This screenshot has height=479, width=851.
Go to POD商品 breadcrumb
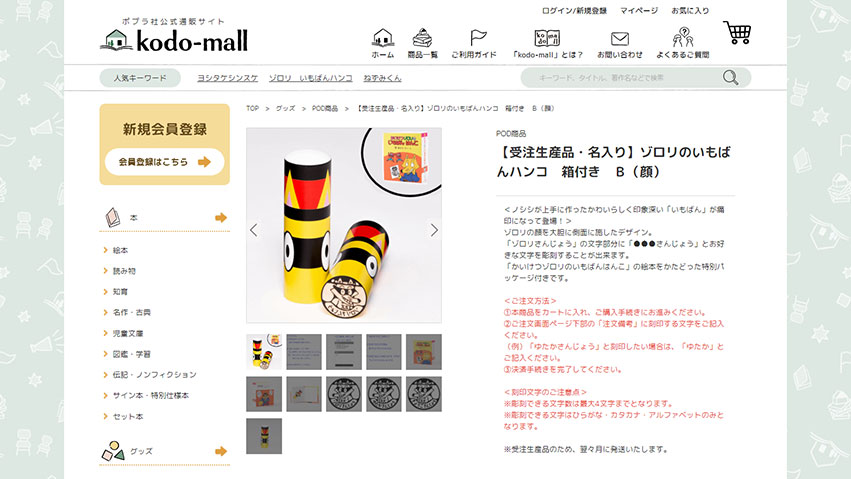(325, 108)
